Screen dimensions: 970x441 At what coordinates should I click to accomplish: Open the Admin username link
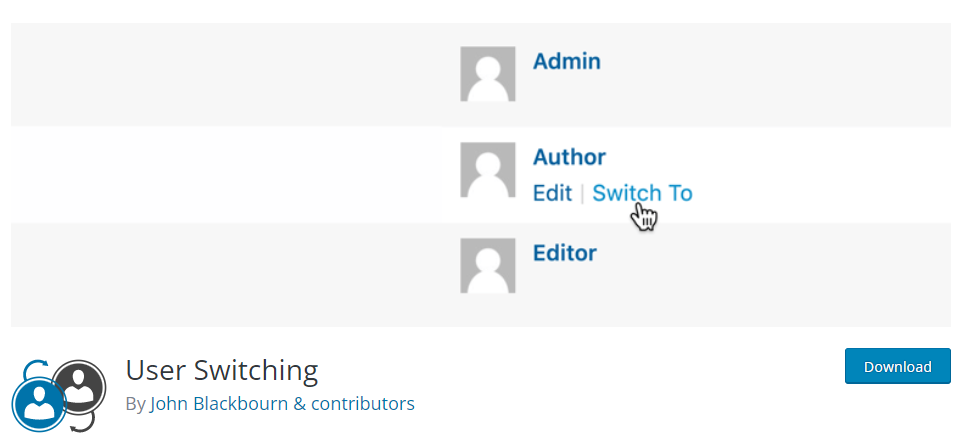pyautogui.click(x=567, y=61)
